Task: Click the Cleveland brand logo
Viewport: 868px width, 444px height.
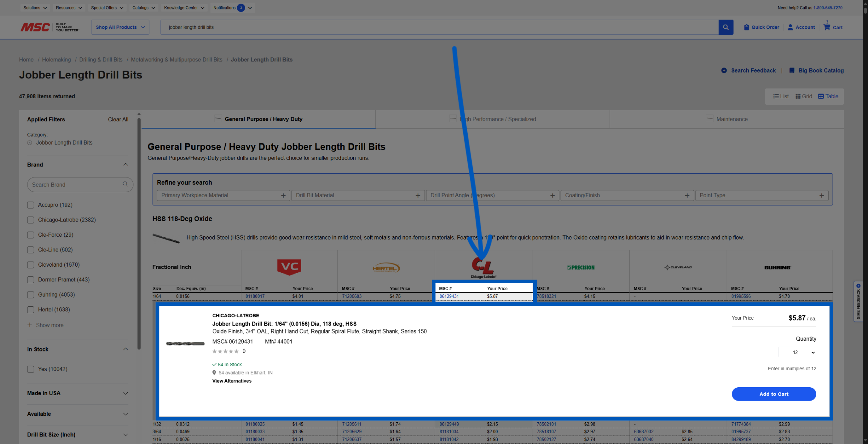Action: pos(678,267)
